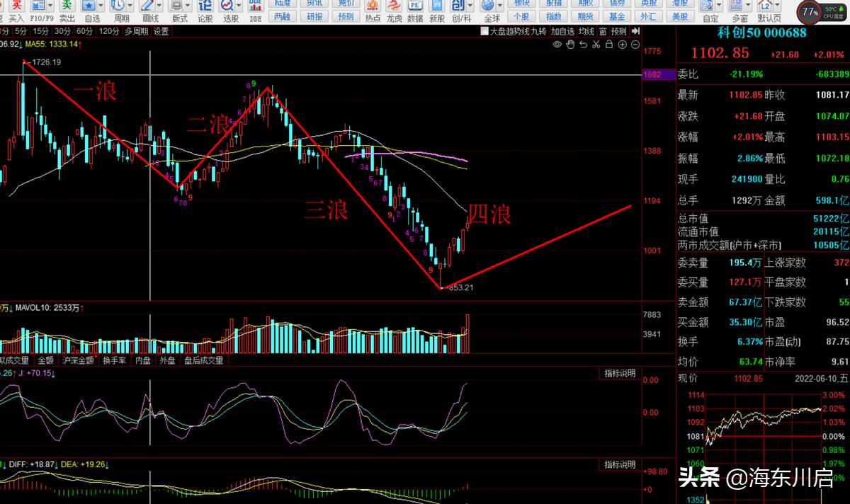850x504 pixels.
Task: Switch to the 5分 period tab
Action: point(21,31)
